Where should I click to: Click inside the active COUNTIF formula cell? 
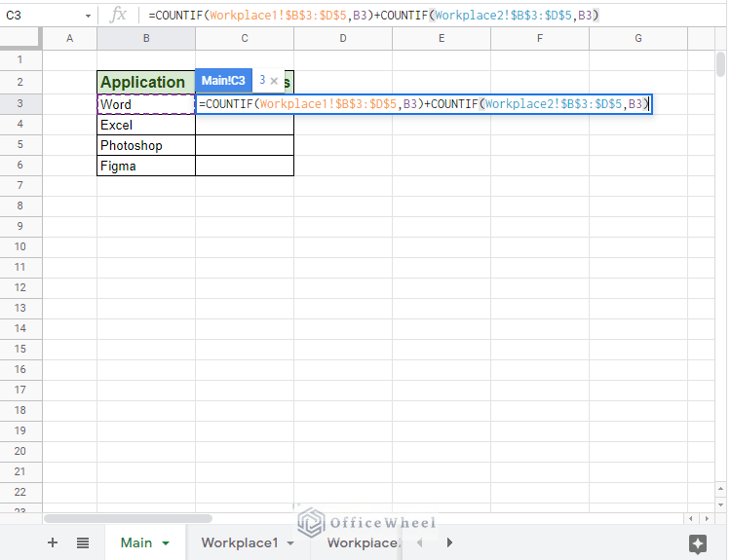tap(424, 104)
